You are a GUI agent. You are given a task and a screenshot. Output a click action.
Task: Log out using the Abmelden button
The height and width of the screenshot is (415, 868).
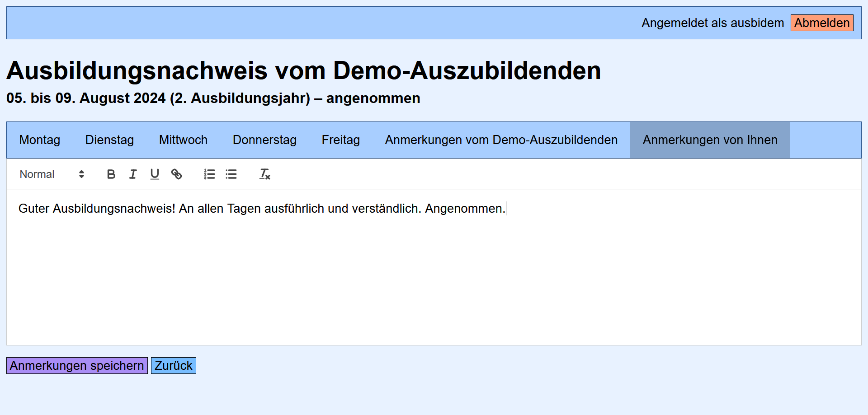(822, 23)
